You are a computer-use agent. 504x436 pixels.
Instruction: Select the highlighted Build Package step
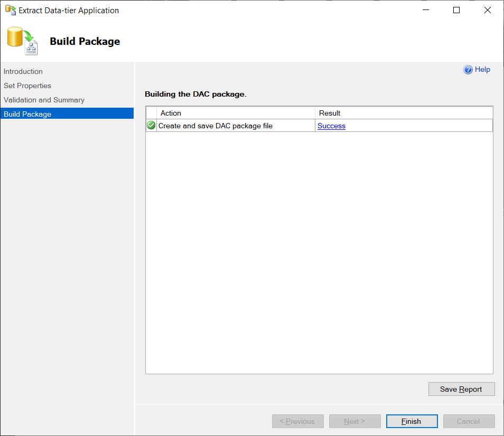click(27, 113)
